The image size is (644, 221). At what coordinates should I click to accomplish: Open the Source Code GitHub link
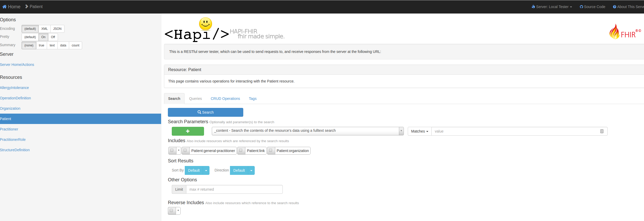coord(592,7)
